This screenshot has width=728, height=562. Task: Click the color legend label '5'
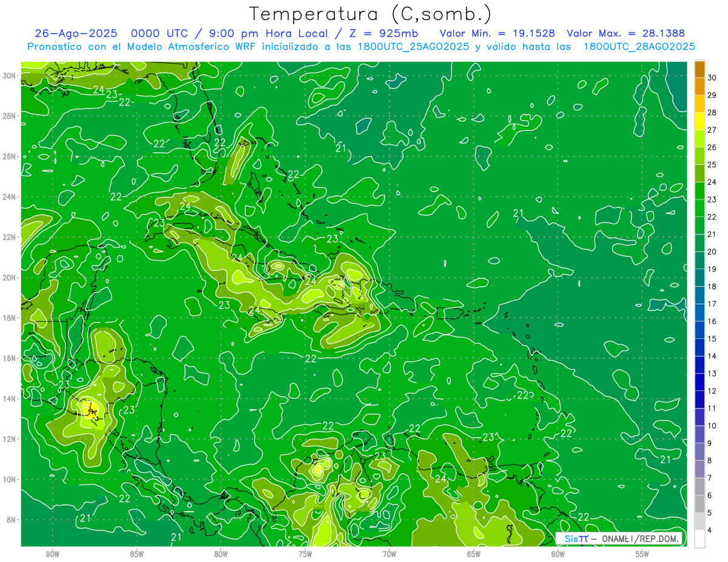(709, 513)
